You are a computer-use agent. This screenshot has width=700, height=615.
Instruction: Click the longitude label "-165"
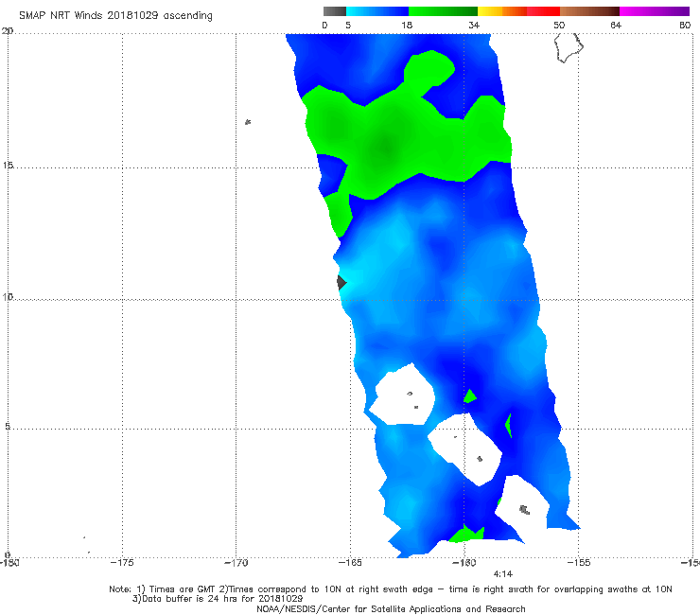pyautogui.click(x=350, y=563)
